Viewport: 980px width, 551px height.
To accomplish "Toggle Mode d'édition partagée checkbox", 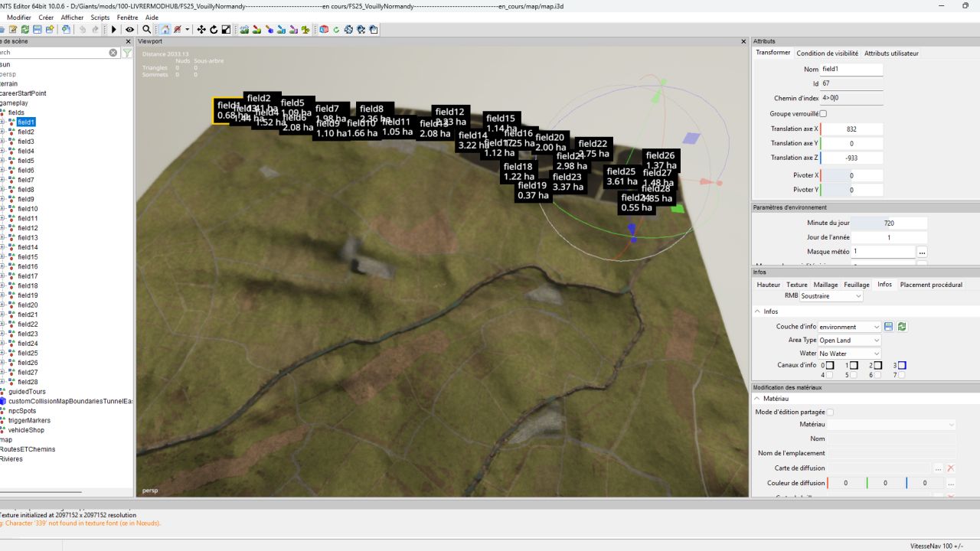I will [x=830, y=412].
